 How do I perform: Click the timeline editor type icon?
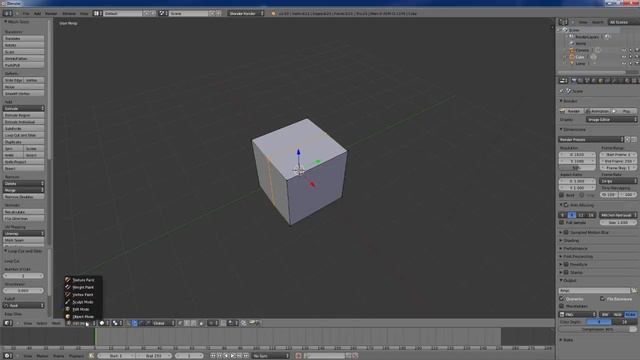click(x=8, y=356)
